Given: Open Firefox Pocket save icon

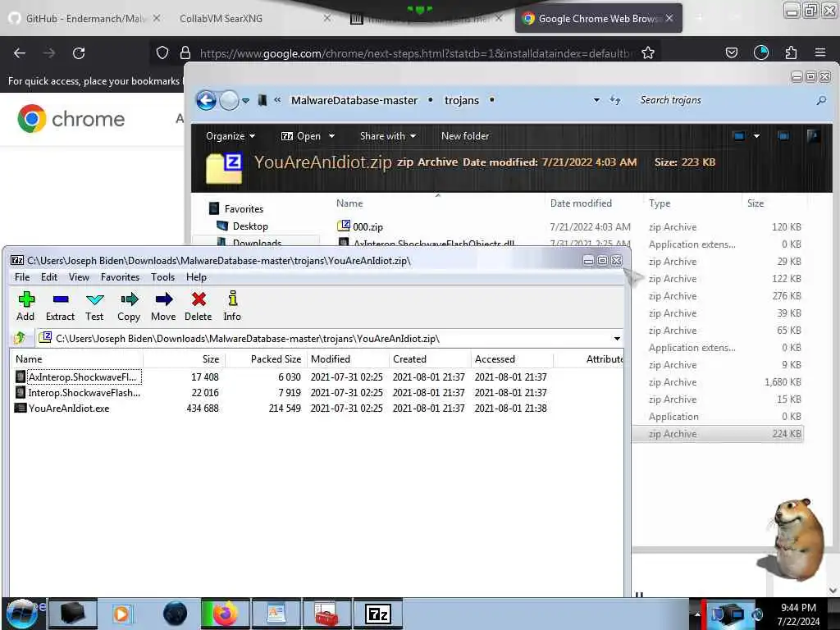Looking at the screenshot, I should click(x=731, y=52).
